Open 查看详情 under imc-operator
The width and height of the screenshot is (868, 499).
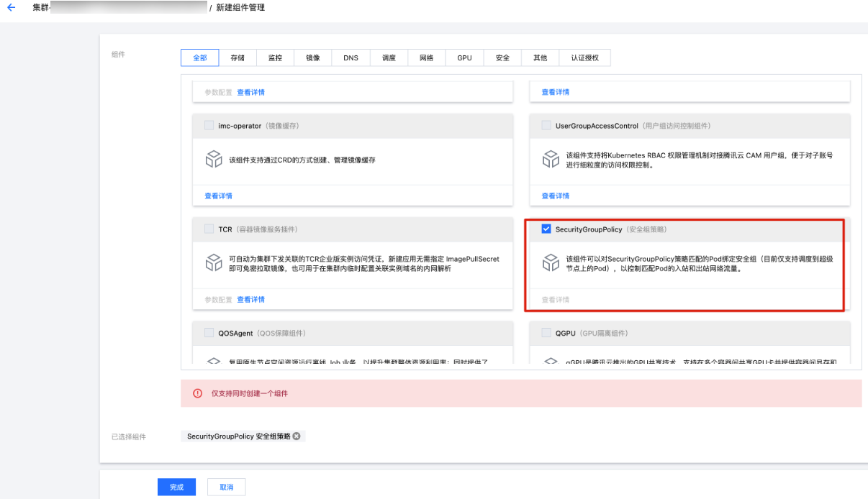pyautogui.click(x=218, y=196)
